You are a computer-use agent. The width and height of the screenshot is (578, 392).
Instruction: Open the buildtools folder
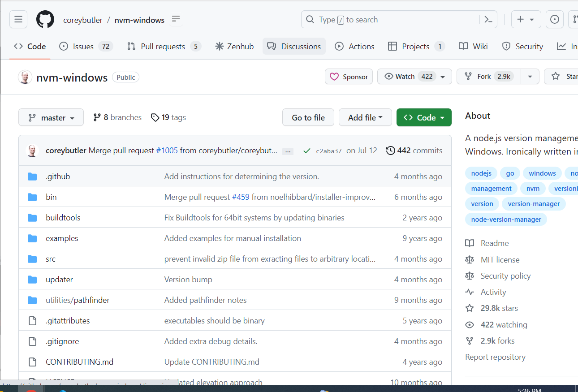click(x=63, y=218)
